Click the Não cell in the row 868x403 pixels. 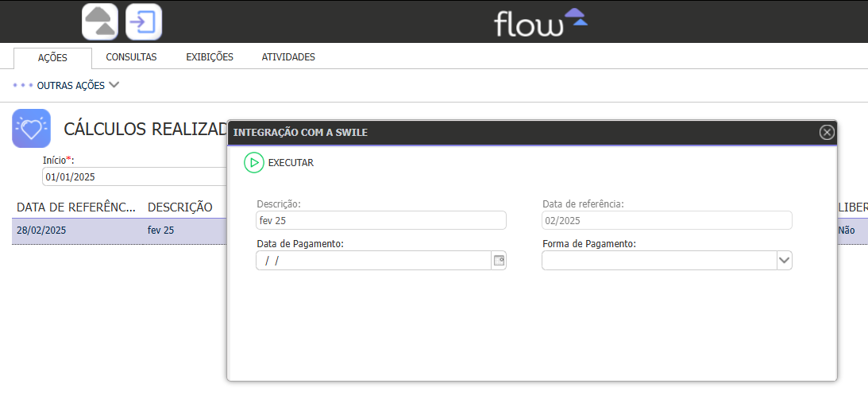point(848,230)
